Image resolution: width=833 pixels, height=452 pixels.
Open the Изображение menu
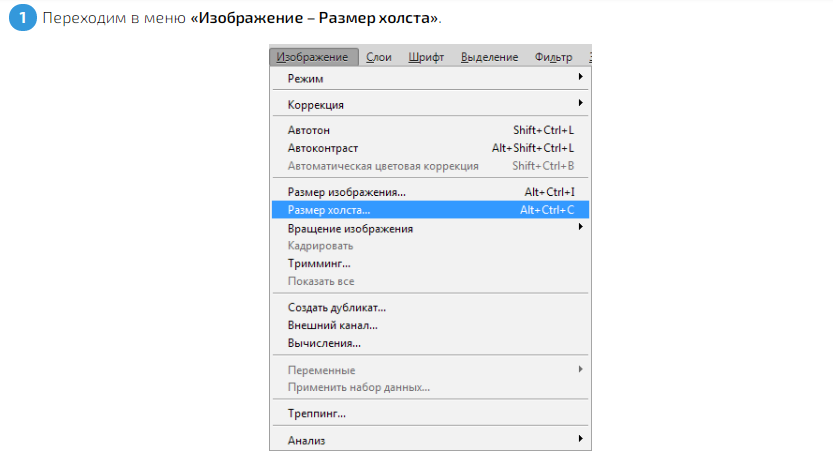313,57
